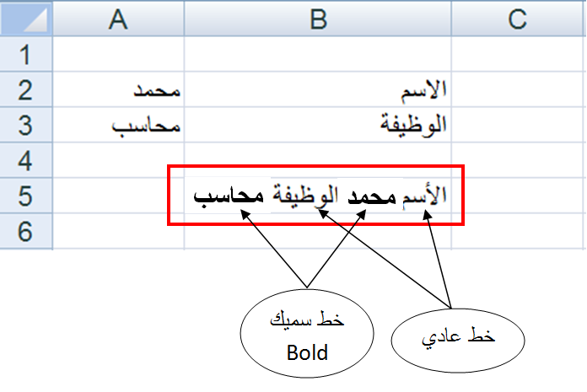The image size is (587, 392).
Task: Select row 2 header
Action: pos(26,89)
